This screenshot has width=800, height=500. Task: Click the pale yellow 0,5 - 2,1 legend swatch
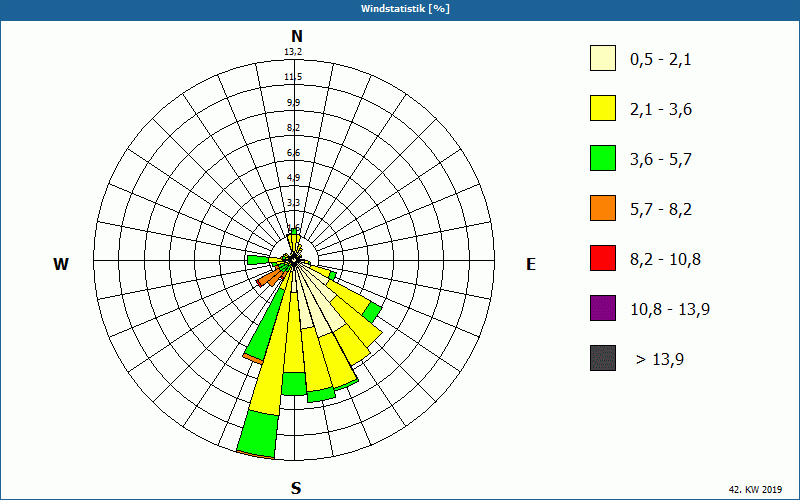(603, 58)
